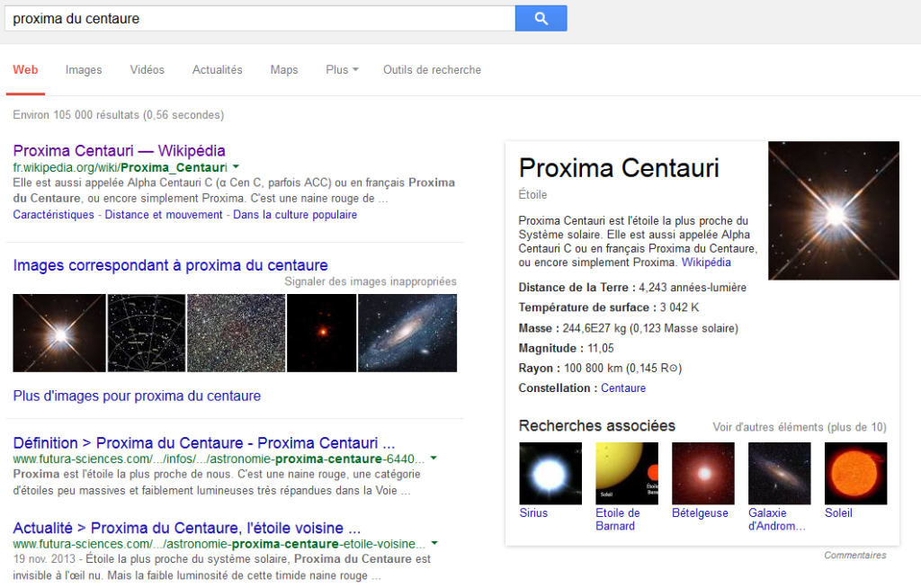Open Images correspondant à proxima du centaure
The image size is (921, 588).
tap(170, 265)
